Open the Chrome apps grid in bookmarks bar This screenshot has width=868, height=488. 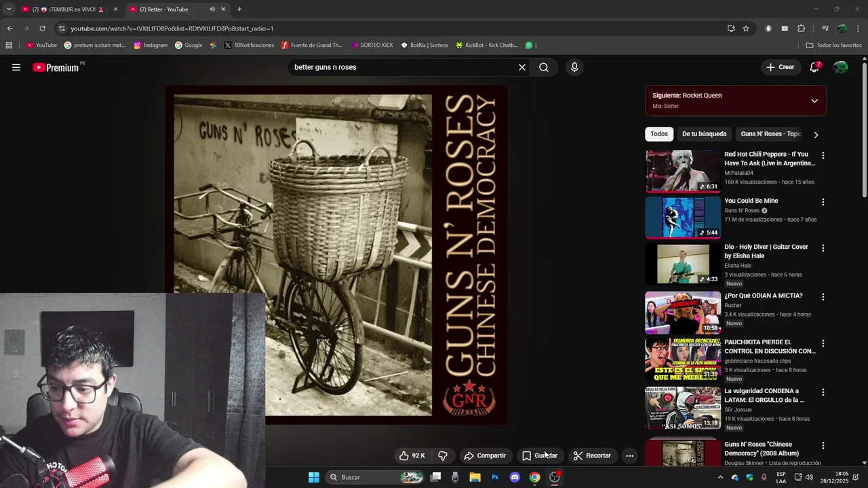click(x=9, y=45)
